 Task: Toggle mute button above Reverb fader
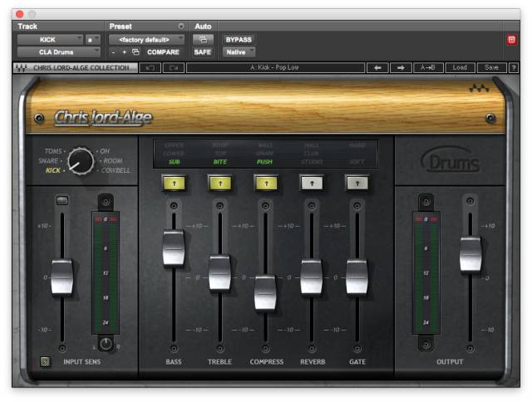tap(312, 206)
